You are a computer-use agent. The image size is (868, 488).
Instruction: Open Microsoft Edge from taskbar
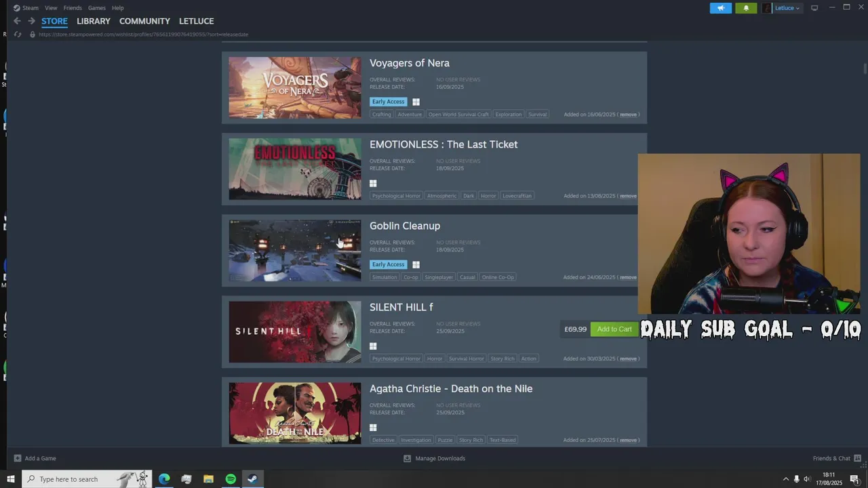[164, 479]
